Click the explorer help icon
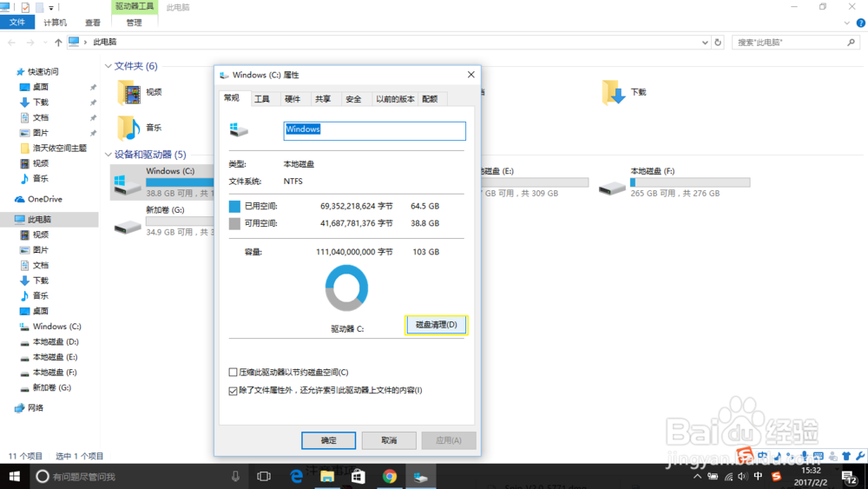868x489 pixels. pos(861,23)
